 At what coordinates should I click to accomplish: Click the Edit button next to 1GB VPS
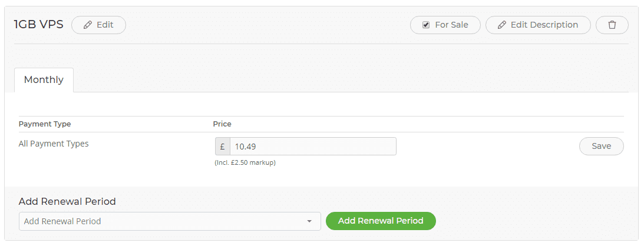click(98, 25)
